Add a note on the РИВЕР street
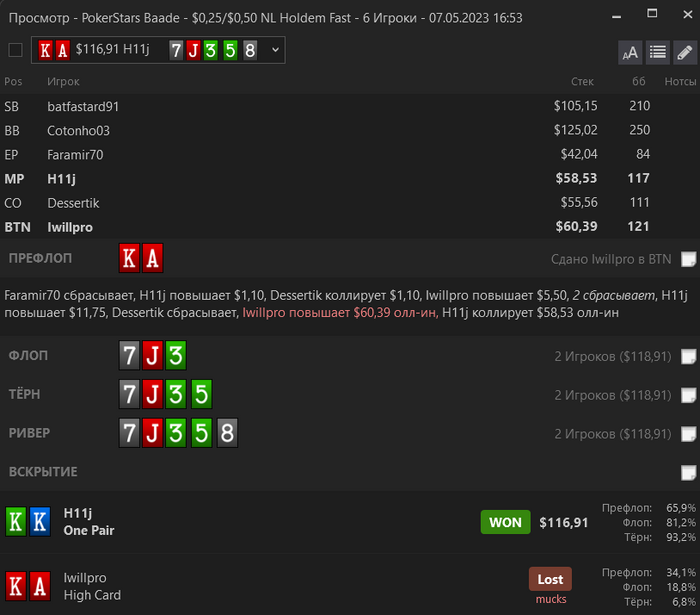Image resolution: width=700 pixels, height=615 pixels. pos(688,433)
